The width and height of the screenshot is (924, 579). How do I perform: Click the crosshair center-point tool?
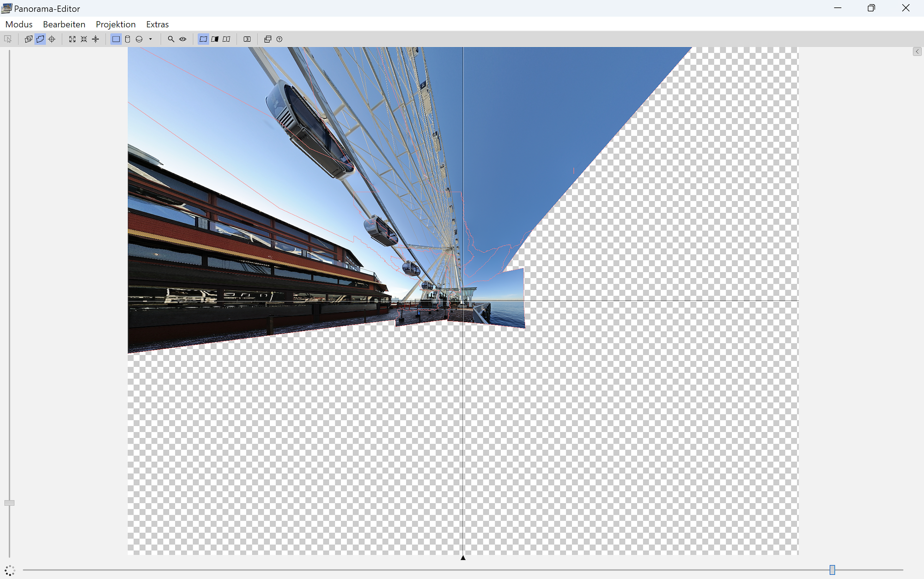click(x=52, y=39)
